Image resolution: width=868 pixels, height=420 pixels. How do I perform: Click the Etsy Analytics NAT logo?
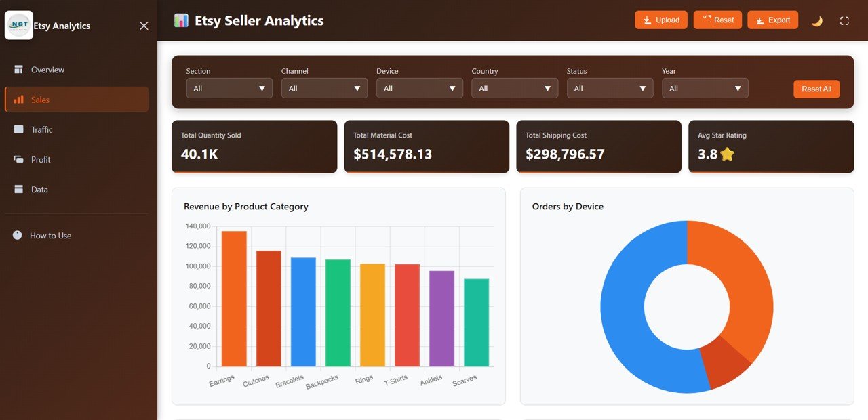point(18,25)
